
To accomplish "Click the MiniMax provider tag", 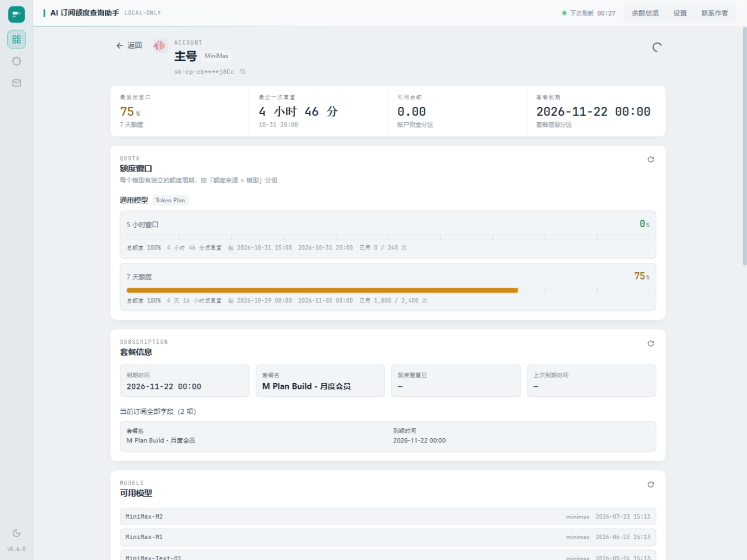I will 216,56.
